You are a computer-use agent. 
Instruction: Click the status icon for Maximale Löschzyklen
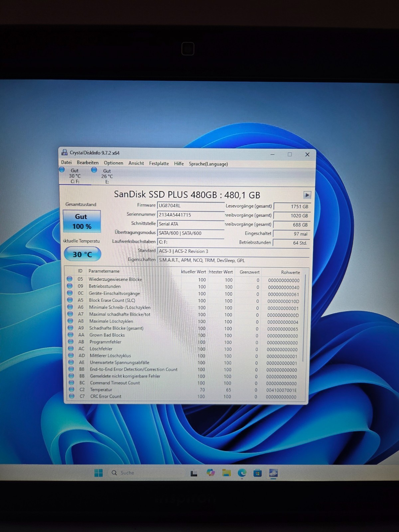pyautogui.click(x=70, y=321)
